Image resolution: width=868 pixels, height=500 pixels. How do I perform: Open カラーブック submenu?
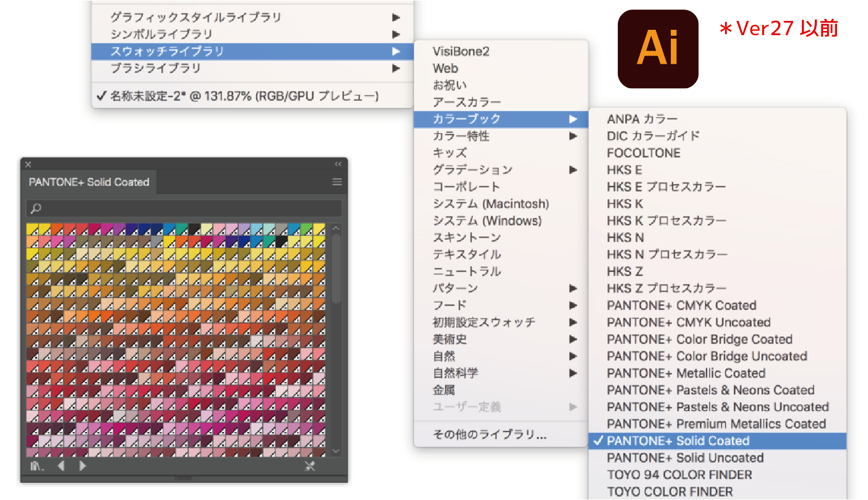(x=501, y=119)
